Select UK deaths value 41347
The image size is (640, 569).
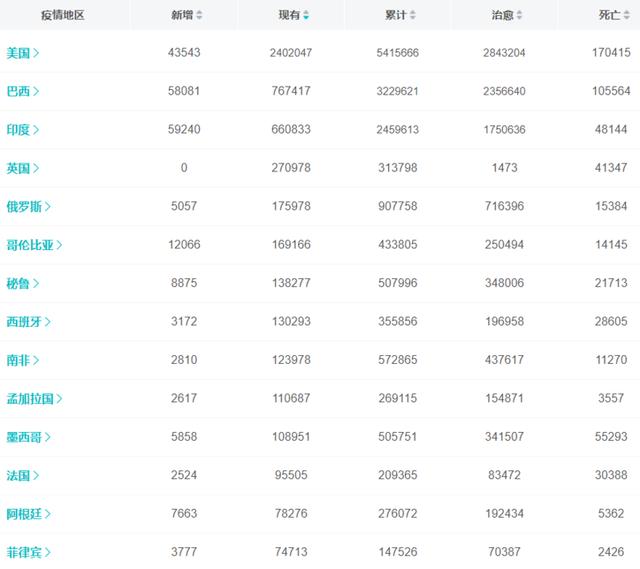[x=611, y=168]
